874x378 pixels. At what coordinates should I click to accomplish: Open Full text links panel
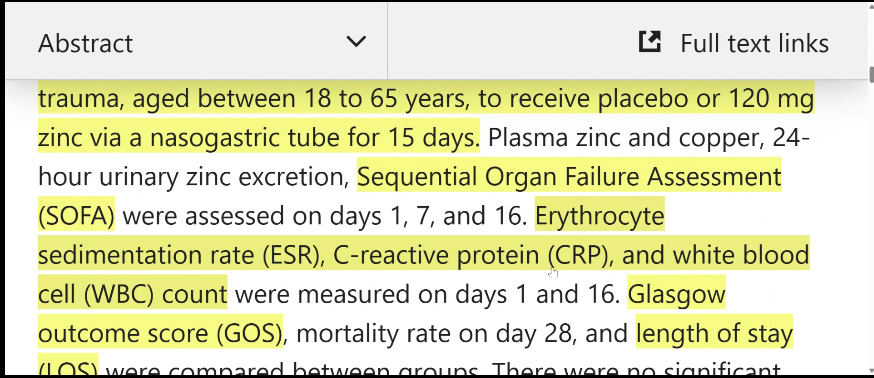tap(734, 43)
